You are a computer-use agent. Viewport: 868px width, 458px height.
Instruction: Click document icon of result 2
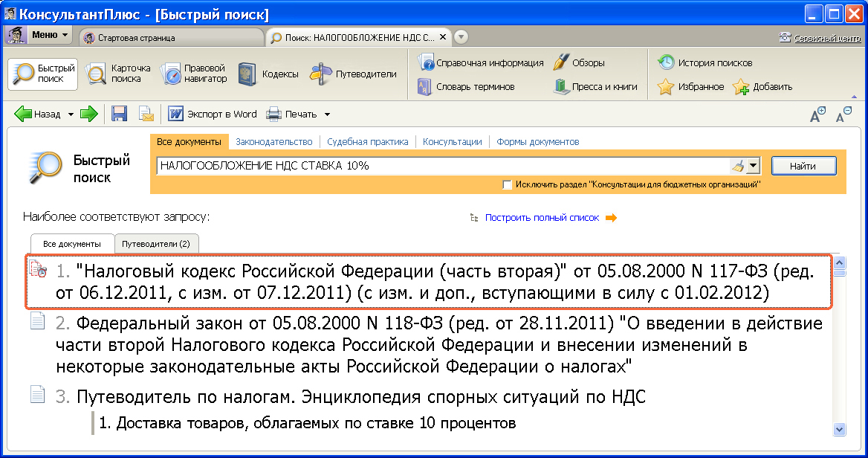(x=38, y=320)
